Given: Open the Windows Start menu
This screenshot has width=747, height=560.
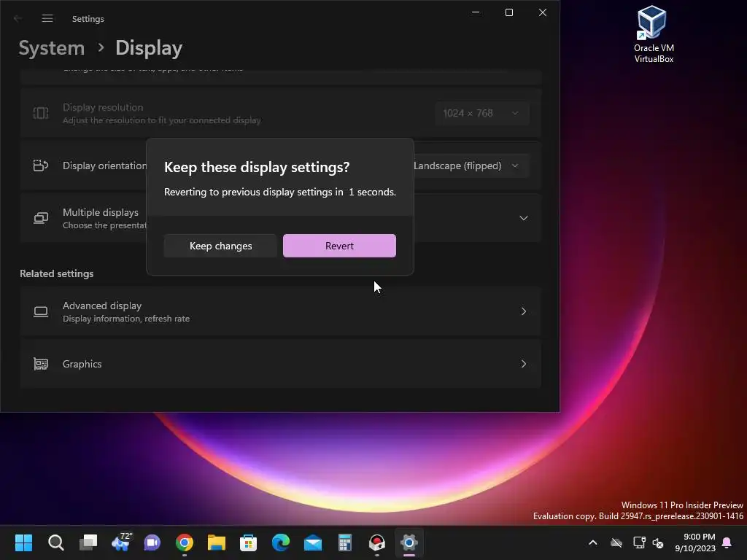Looking at the screenshot, I should (x=23, y=542).
